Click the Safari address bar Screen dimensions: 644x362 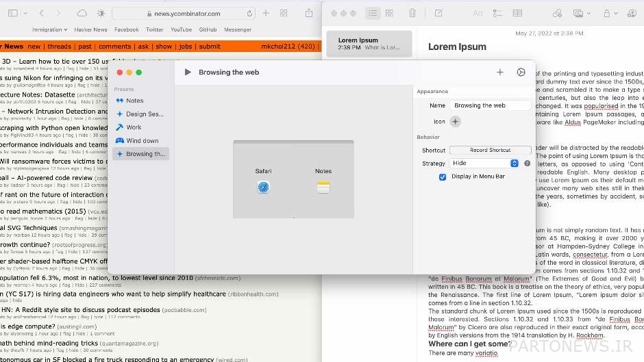coord(184,14)
